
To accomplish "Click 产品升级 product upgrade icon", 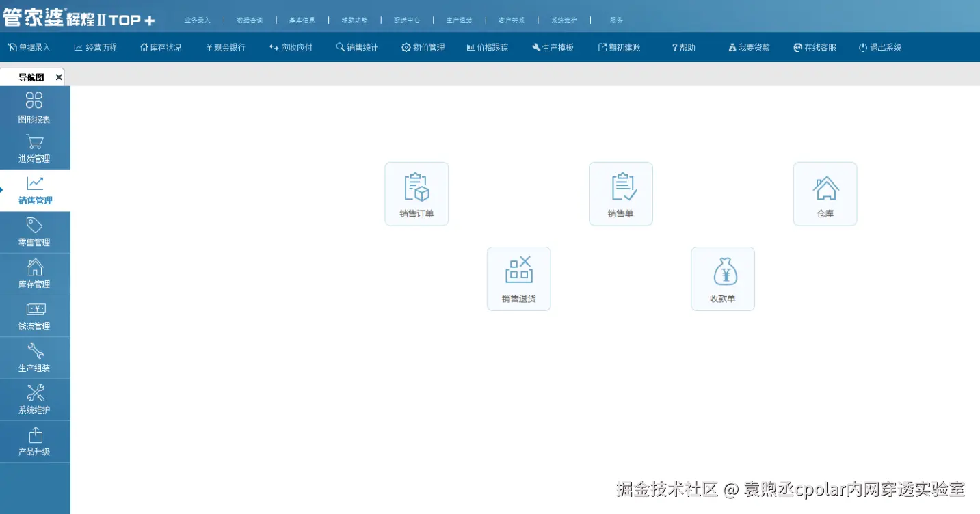I will point(34,442).
